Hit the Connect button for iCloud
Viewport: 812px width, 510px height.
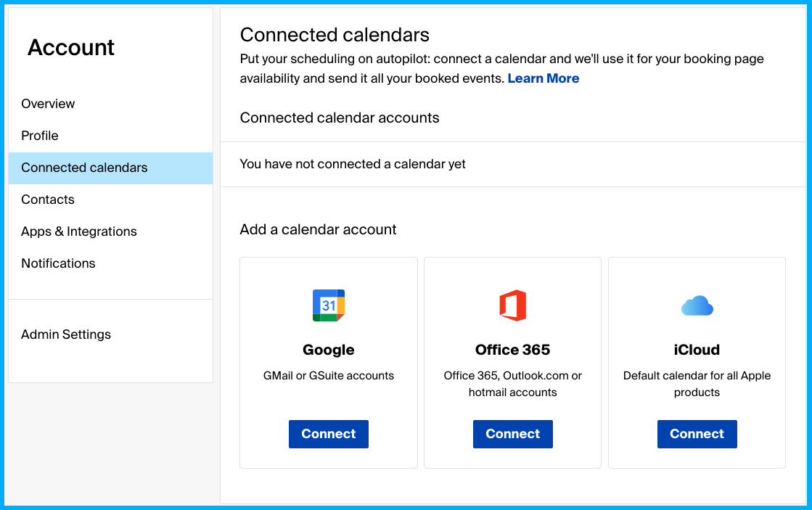tap(697, 434)
